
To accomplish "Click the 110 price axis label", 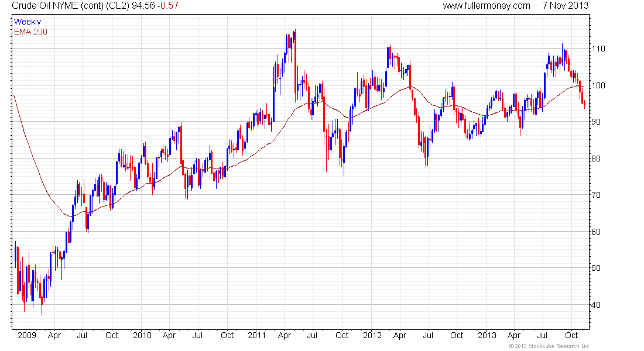I will coord(598,49).
